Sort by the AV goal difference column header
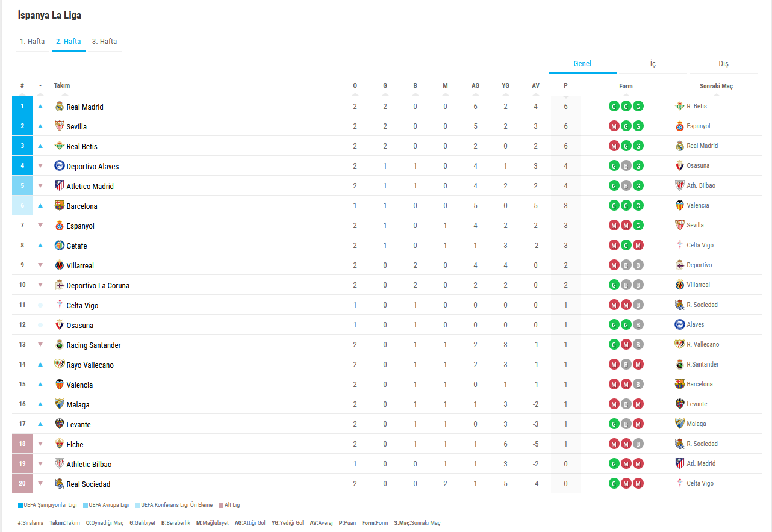772x532 pixels. (x=535, y=85)
